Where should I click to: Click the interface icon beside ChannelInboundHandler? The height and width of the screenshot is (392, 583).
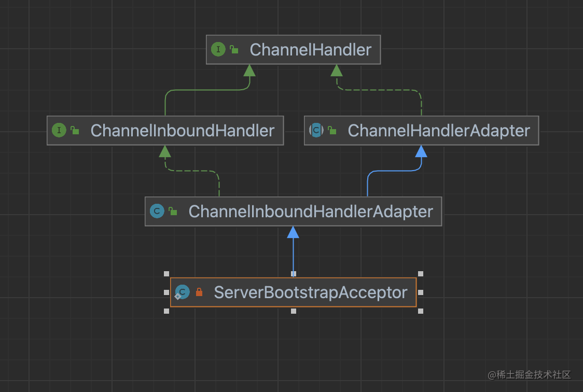point(59,130)
